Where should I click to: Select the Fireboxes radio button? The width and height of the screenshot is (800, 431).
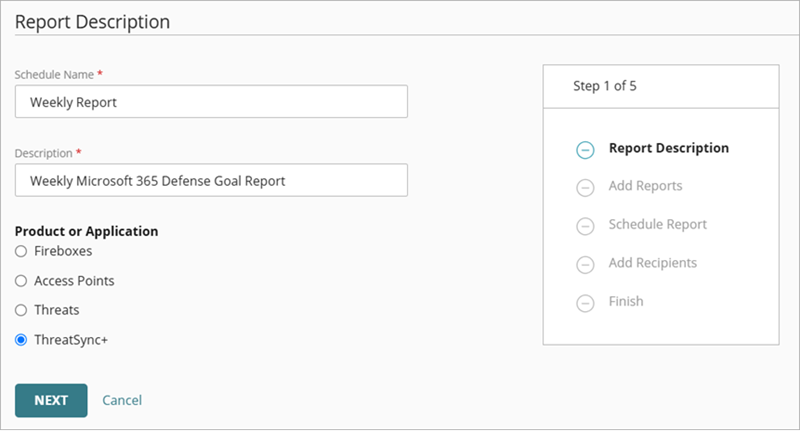pyautogui.click(x=21, y=252)
